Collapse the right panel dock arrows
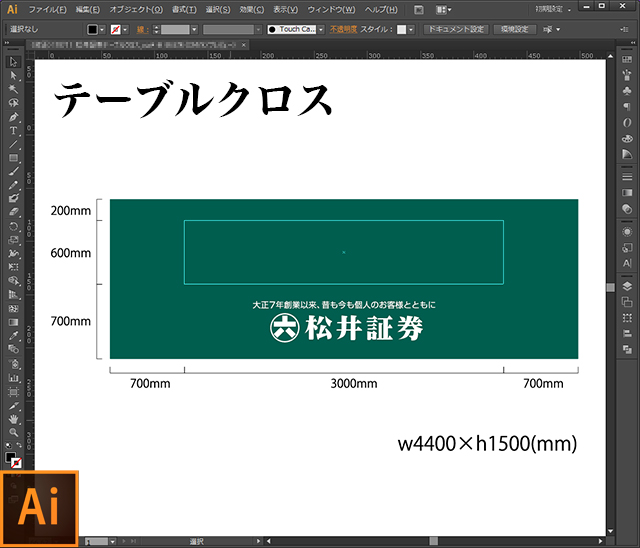640x548 pixels. coord(633,42)
